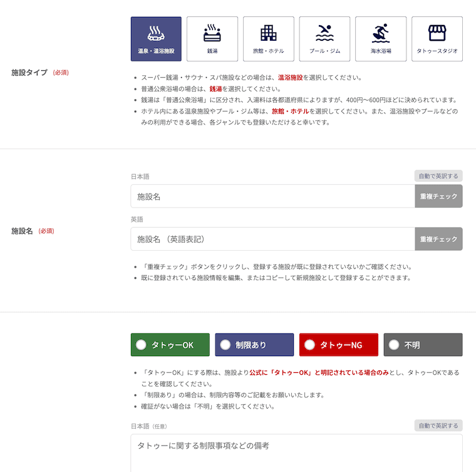Screen dimensions: 476x472
Task: Click 重複チェック beside the Japanese name field
Action: click(438, 196)
